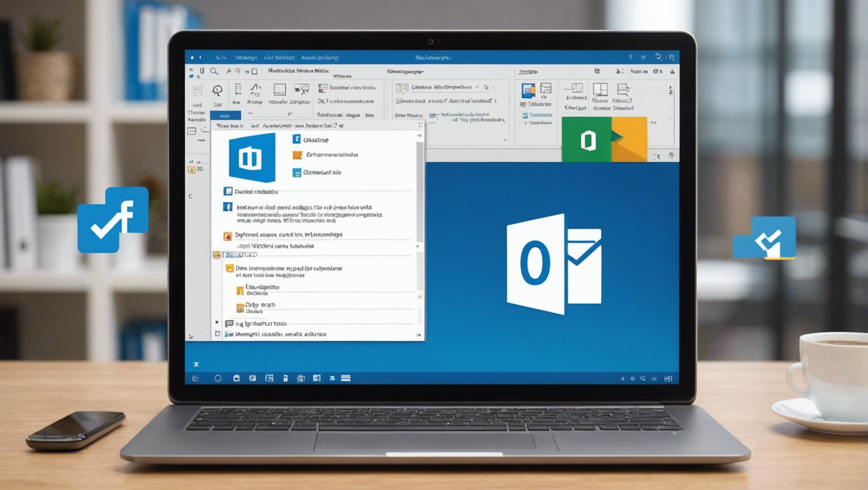Click the split table icon in right ribbon
This screenshot has height=490, width=868.
click(x=600, y=89)
